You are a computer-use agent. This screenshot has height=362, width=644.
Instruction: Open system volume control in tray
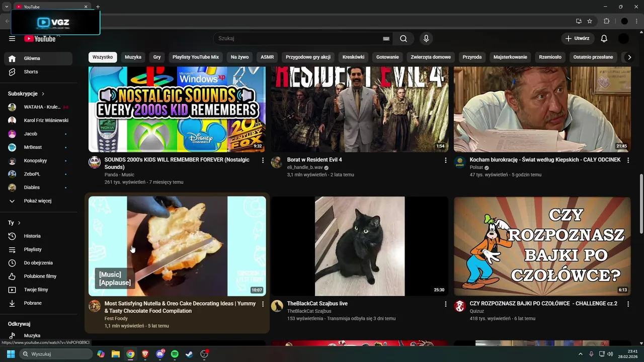tap(610, 354)
